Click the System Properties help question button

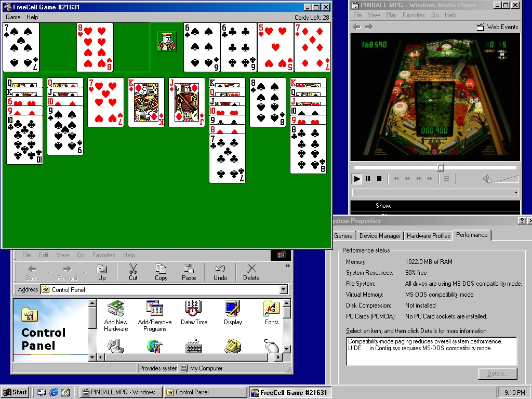pyautogui.click(x=522, y=221)
